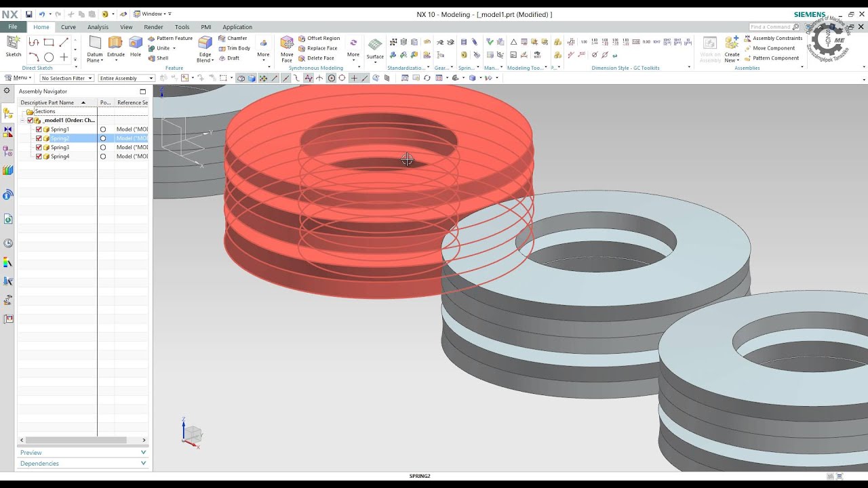Click the resource bar settings gear

7,91
